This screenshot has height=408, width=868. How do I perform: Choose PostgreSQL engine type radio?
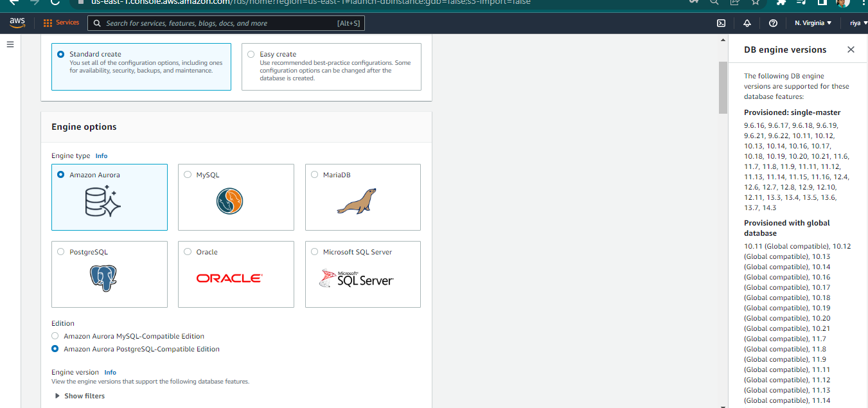click(x=61, y=252)
